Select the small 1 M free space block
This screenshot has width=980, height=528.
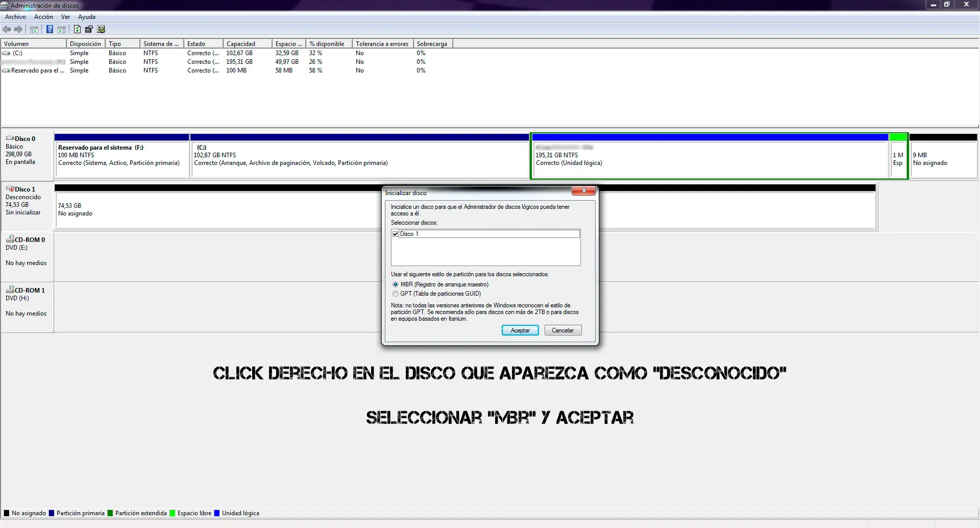[x=898, y=156]
